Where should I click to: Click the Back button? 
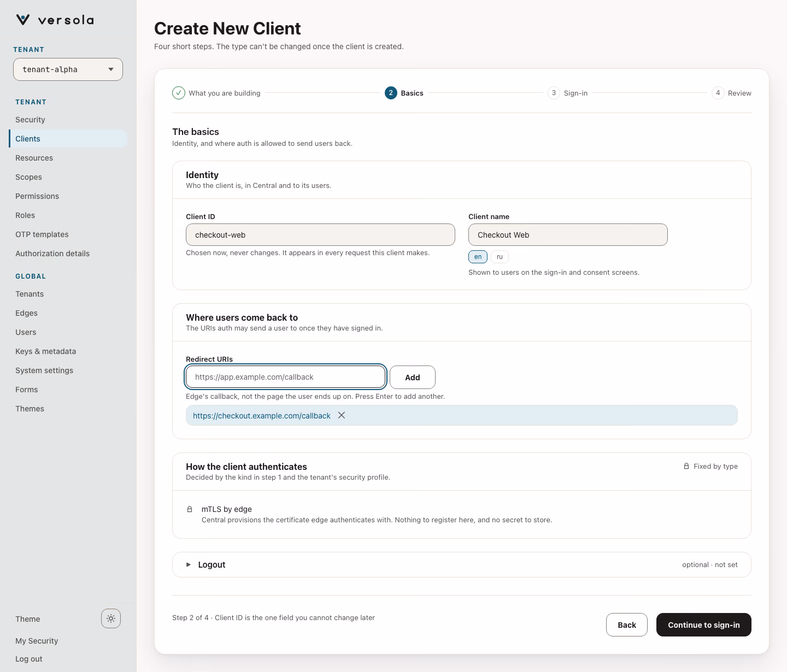(627, 625)
